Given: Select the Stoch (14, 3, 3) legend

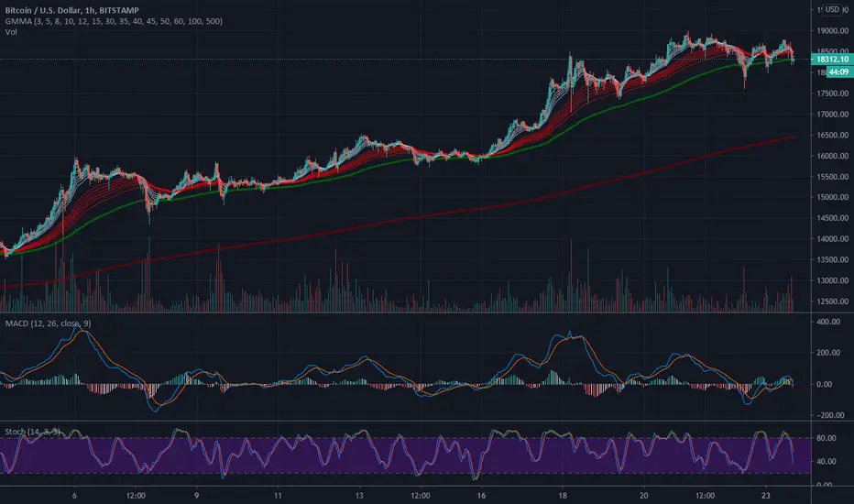Looking at the screenshot, I should pos(33,432).
